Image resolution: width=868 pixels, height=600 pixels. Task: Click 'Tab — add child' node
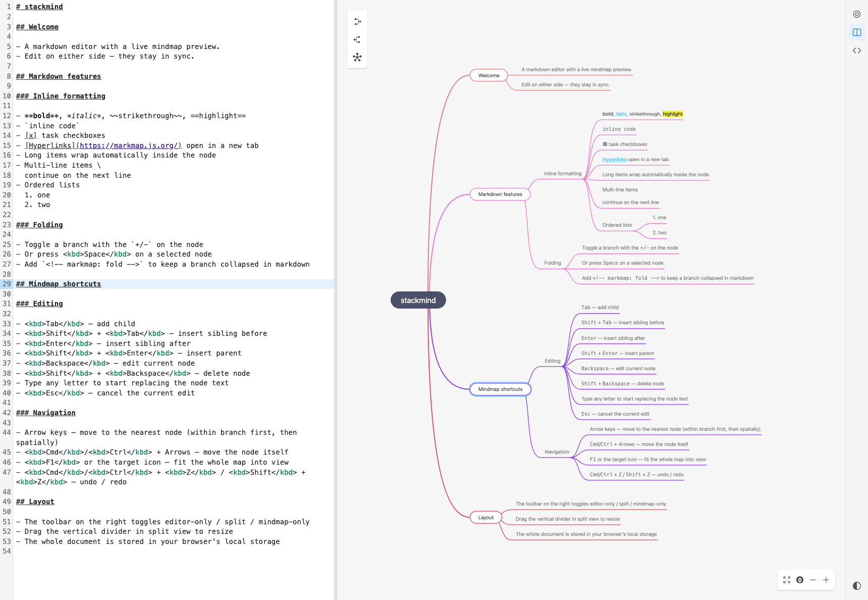click(x=600, y=308)
